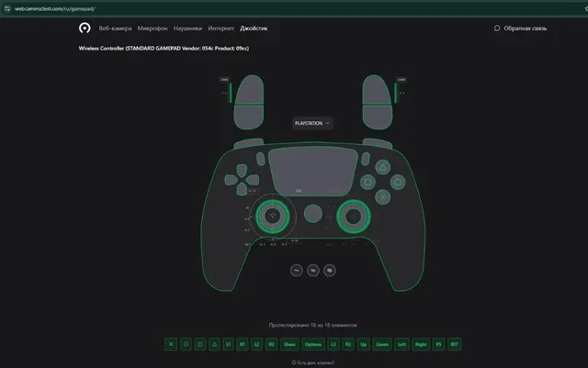Viewport: 588px width, 368px height.
Task: Click the Right indicator in the tested row
Action: tap(421, 344)
